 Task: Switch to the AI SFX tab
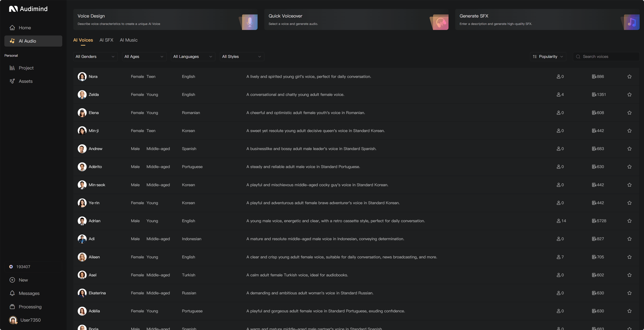coord(106,40)
